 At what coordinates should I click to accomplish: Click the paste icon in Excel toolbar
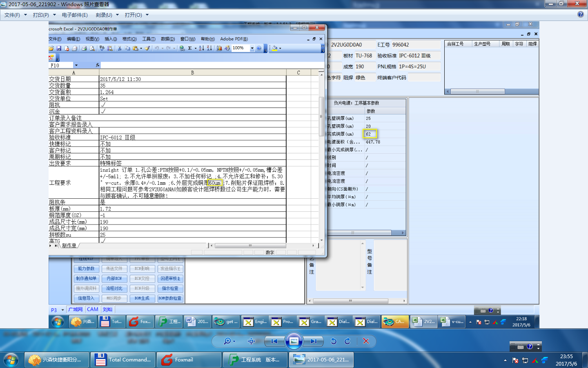tap(135, 48)
